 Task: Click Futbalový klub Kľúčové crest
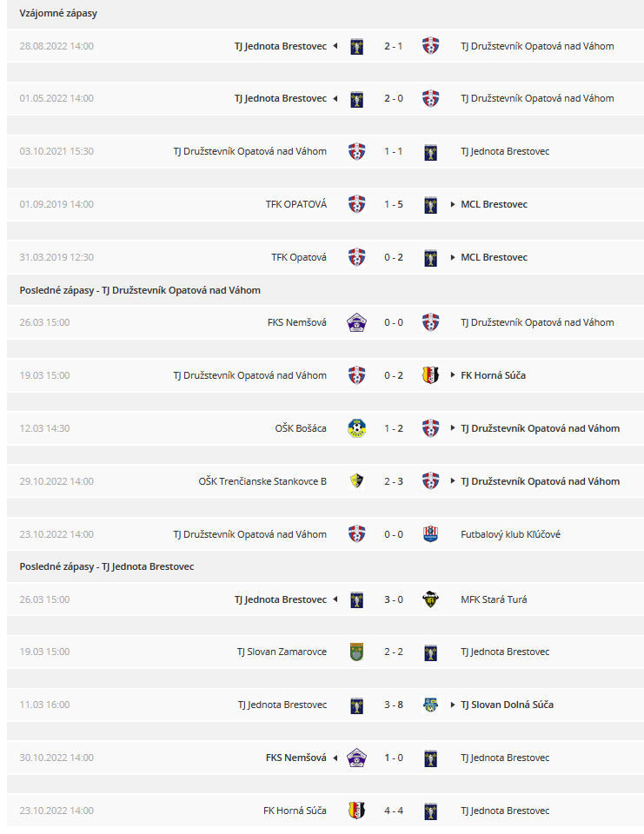(430, 534)
